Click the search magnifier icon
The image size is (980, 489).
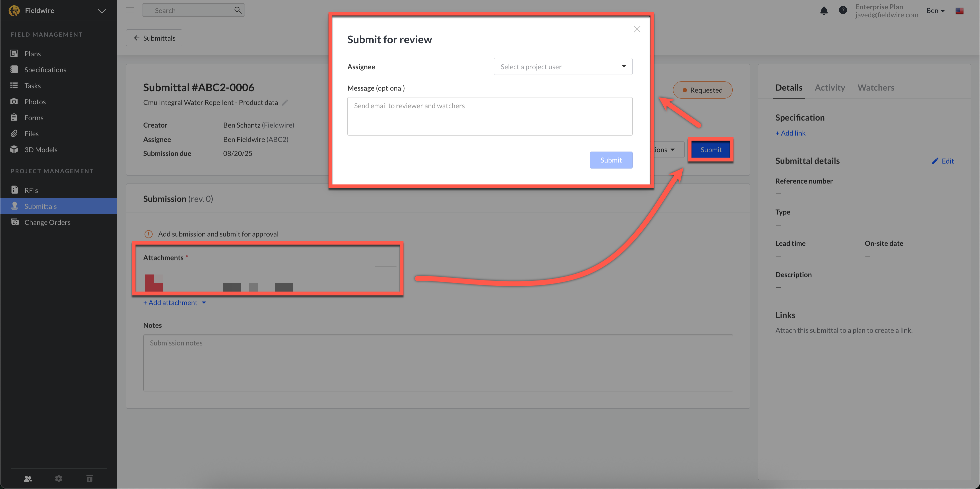[x=238, y=10]
